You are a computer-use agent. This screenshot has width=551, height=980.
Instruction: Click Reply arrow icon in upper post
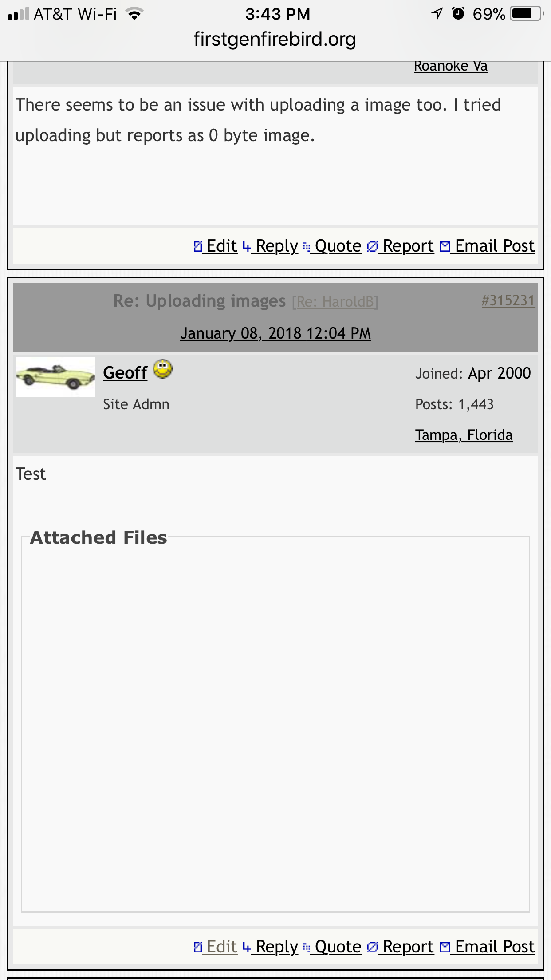[x=247, y=247]
